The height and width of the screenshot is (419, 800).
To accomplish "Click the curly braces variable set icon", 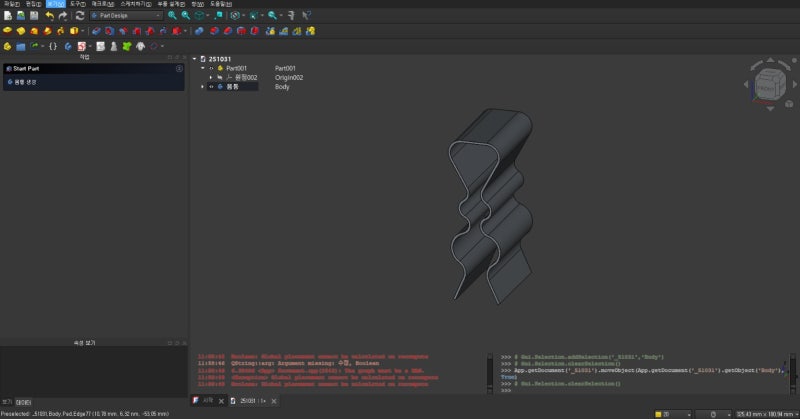I will click(53, 46).
